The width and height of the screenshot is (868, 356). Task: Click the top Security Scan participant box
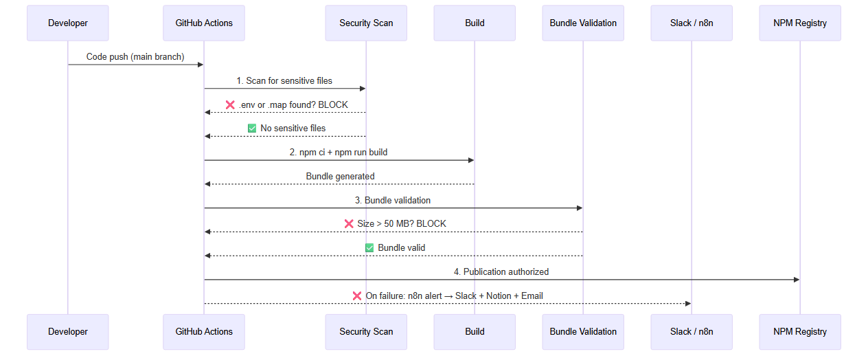(366, 23)
